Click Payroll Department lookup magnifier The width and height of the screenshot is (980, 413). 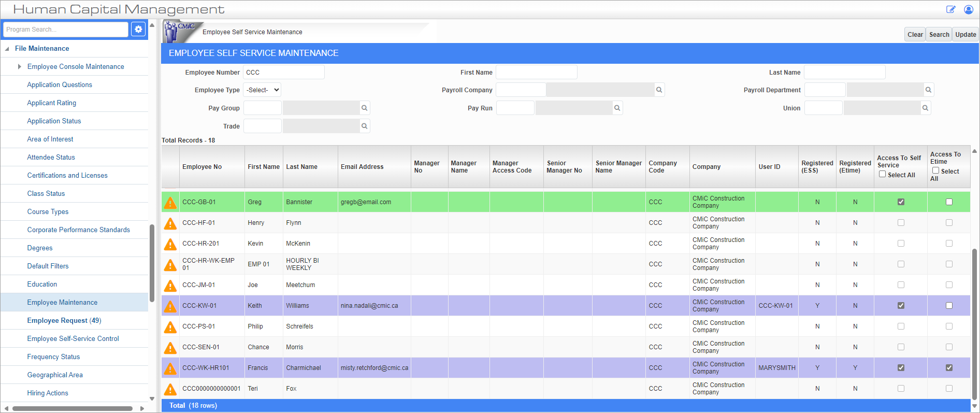(928, 90)
